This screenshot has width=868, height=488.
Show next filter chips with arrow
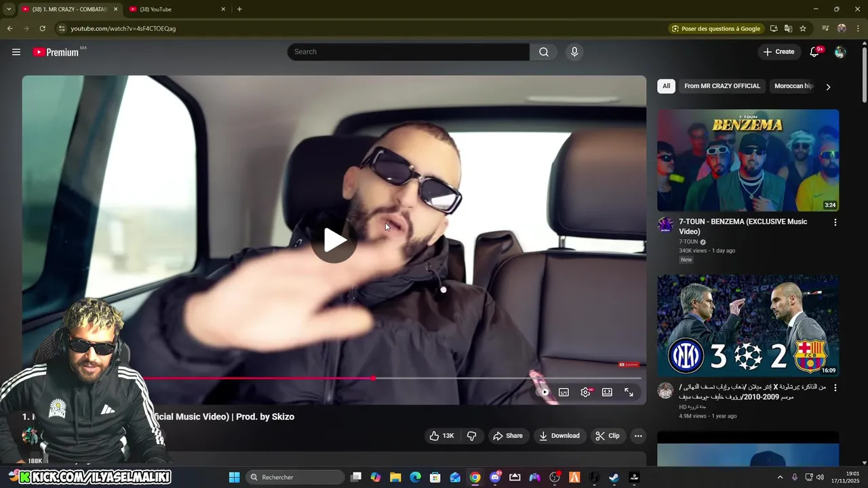pos(828,87)
